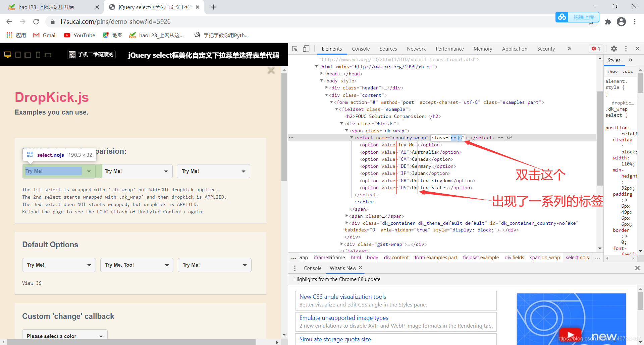Open Chrome three-dot menu

click(x=635, y=22)
